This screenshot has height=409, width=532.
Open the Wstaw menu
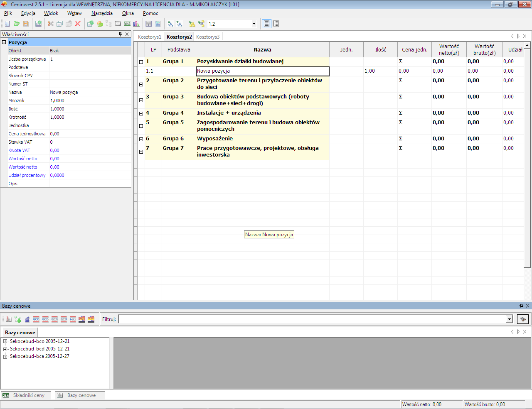74,13
